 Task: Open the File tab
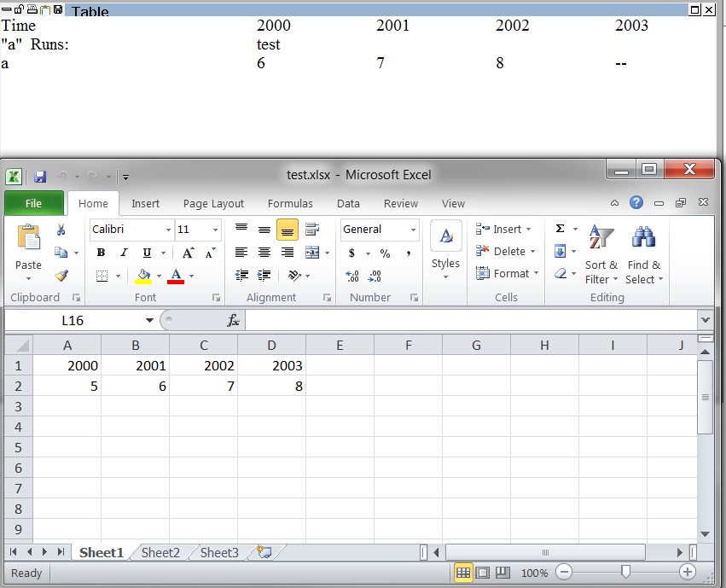coord(34,203)
